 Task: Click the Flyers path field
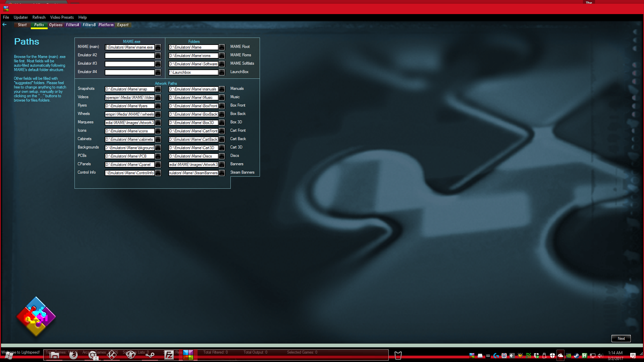click(130, 106)
